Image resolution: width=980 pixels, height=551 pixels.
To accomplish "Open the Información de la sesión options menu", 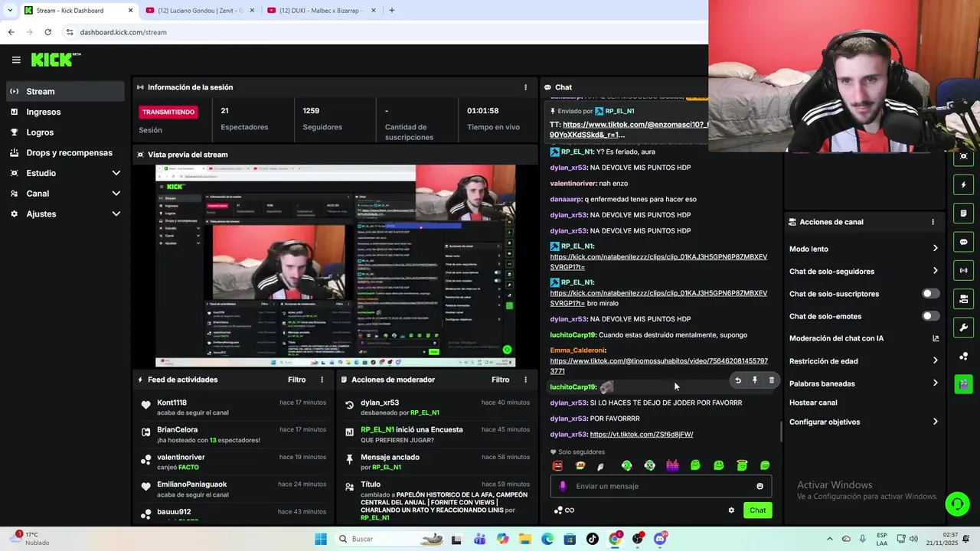I will pyautogui.click(x=525, y=87).
